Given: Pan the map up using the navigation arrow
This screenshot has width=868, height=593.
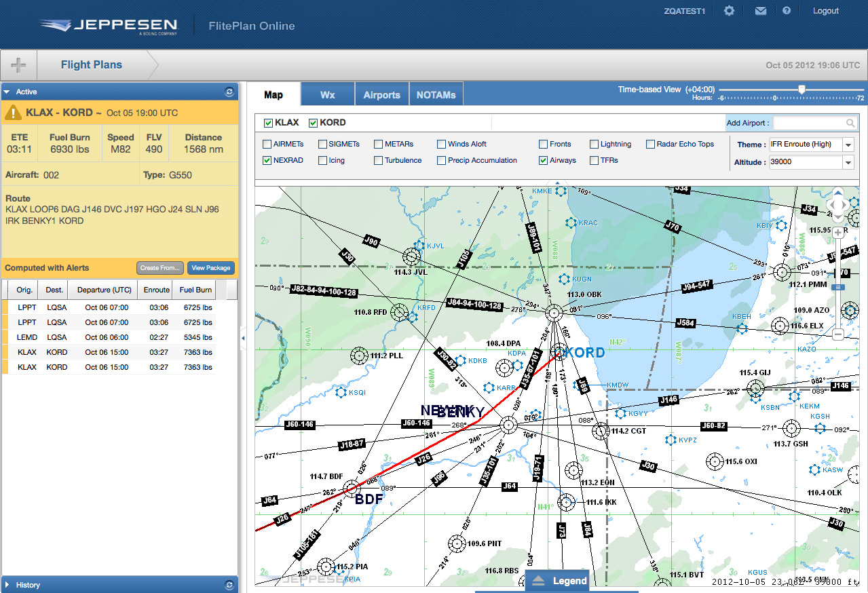Looking at the screenshot, I should 838,193.
